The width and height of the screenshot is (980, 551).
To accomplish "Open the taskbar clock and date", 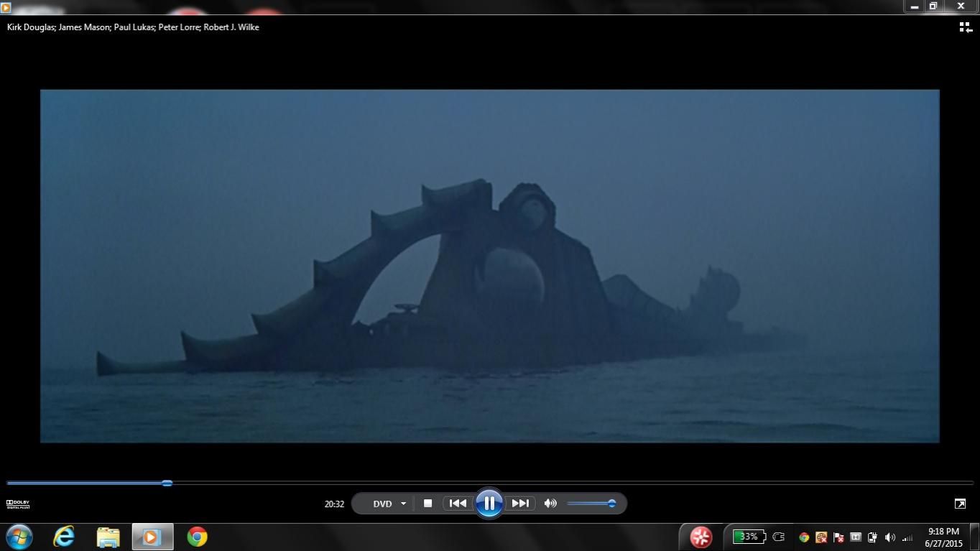I will point(943,537).
